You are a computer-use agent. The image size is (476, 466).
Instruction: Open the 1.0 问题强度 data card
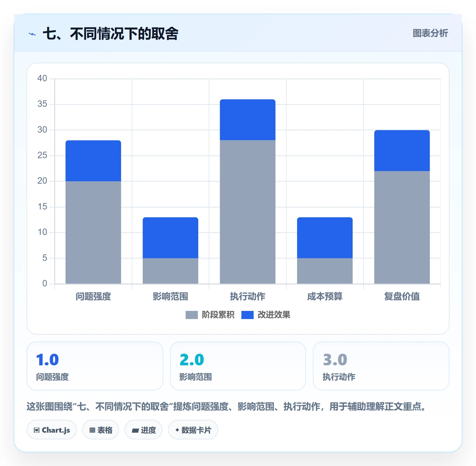click(95, 366)
